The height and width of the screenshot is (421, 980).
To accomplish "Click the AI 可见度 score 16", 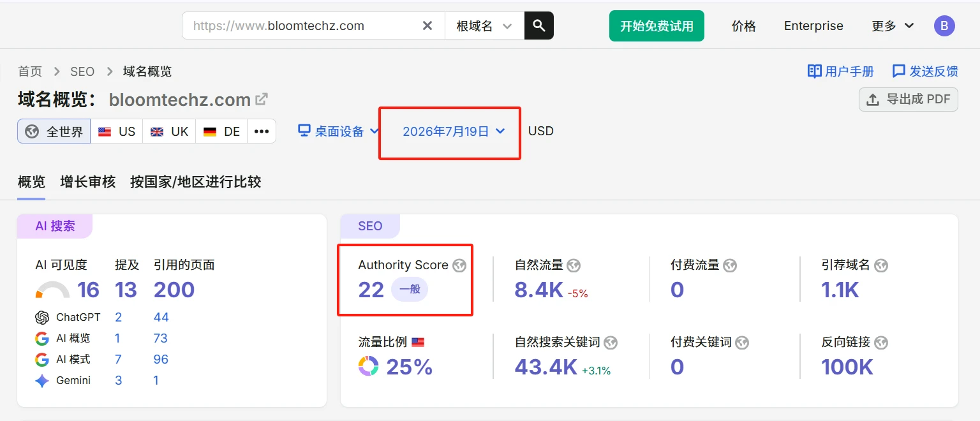I will [x=88, y=290].
